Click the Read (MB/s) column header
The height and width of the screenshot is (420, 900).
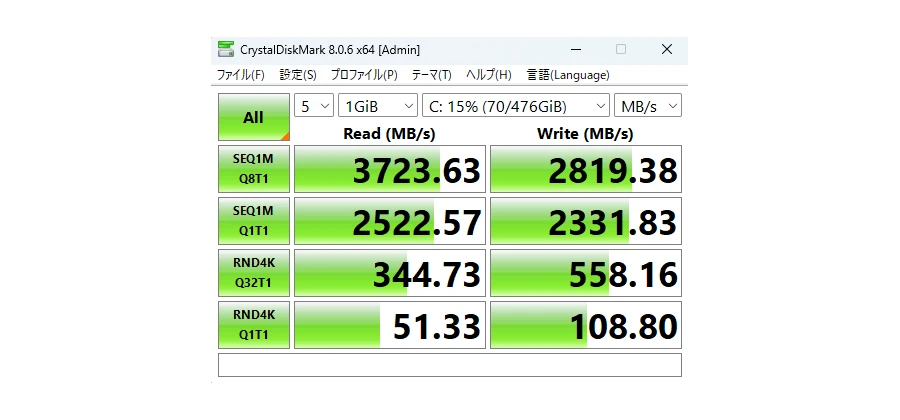click(389, 134)
